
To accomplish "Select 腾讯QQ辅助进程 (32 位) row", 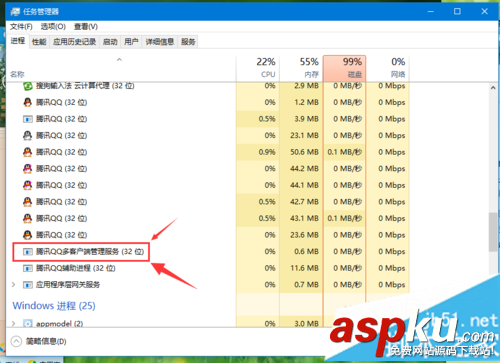I will pos(76,268).
